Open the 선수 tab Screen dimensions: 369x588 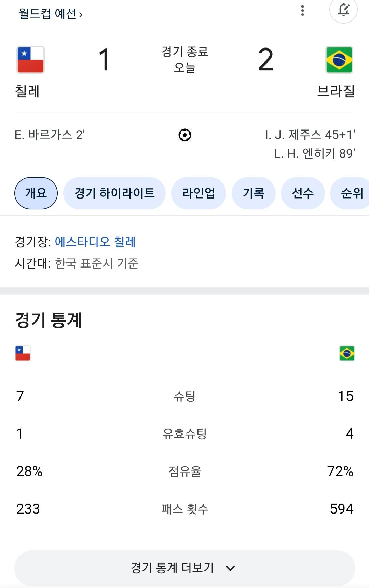coord(303,193)
